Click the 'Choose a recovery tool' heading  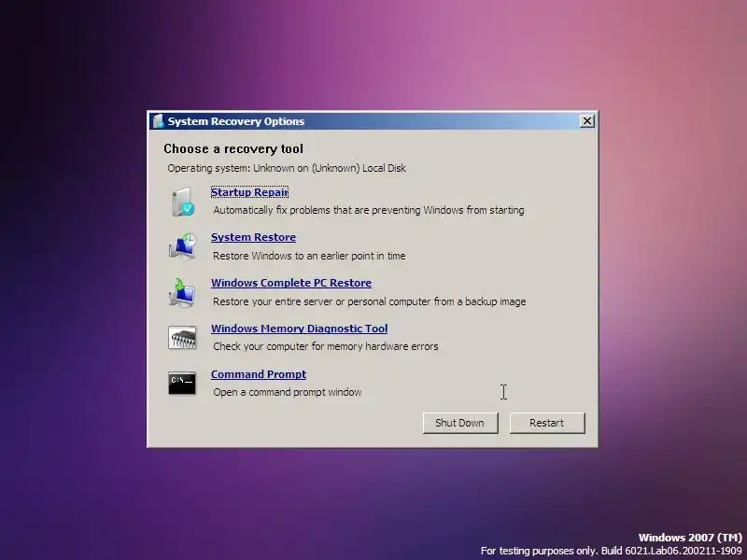233,149
